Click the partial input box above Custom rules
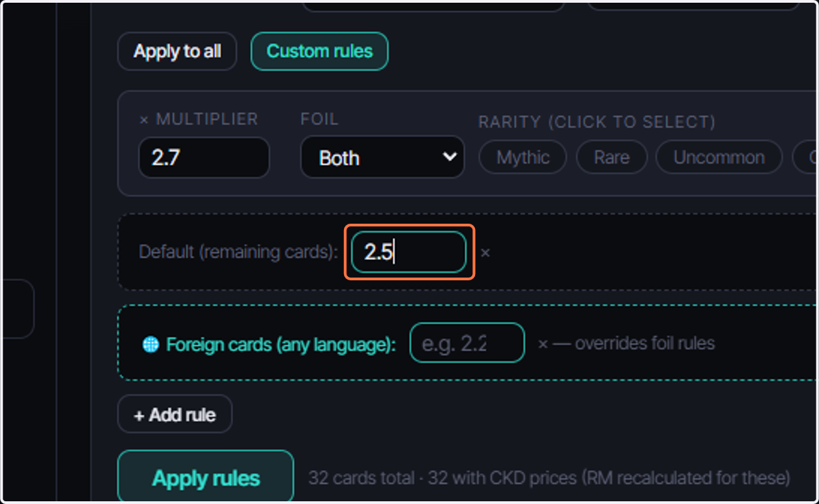This screenshot has width=819, height=504. coord(433,5)
